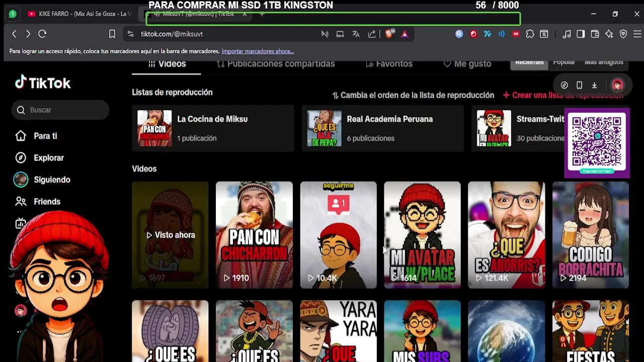This screenshot has height=362, width=644.
Task: Click the picture-in-picture icon in address bar
Action: (340, 34)
